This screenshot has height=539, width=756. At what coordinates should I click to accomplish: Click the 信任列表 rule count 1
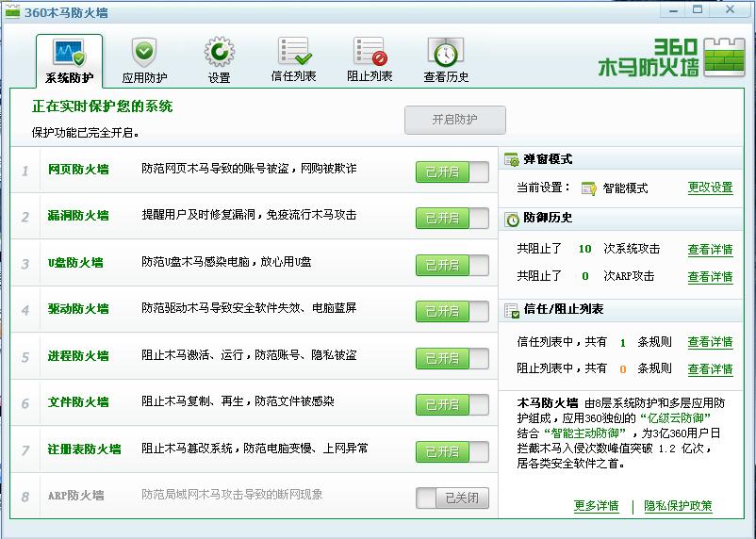coord(623,343)
